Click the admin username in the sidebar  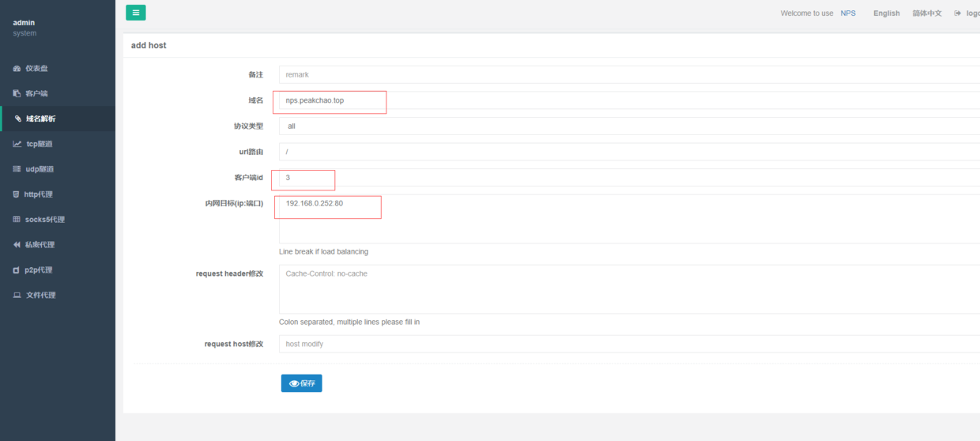[x=24, y=23]
